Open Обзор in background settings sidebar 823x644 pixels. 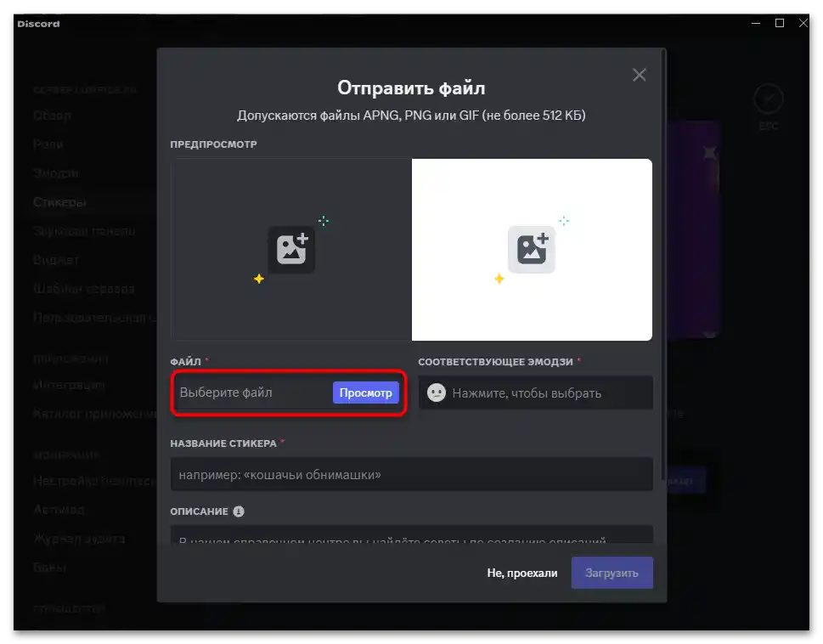52,116
